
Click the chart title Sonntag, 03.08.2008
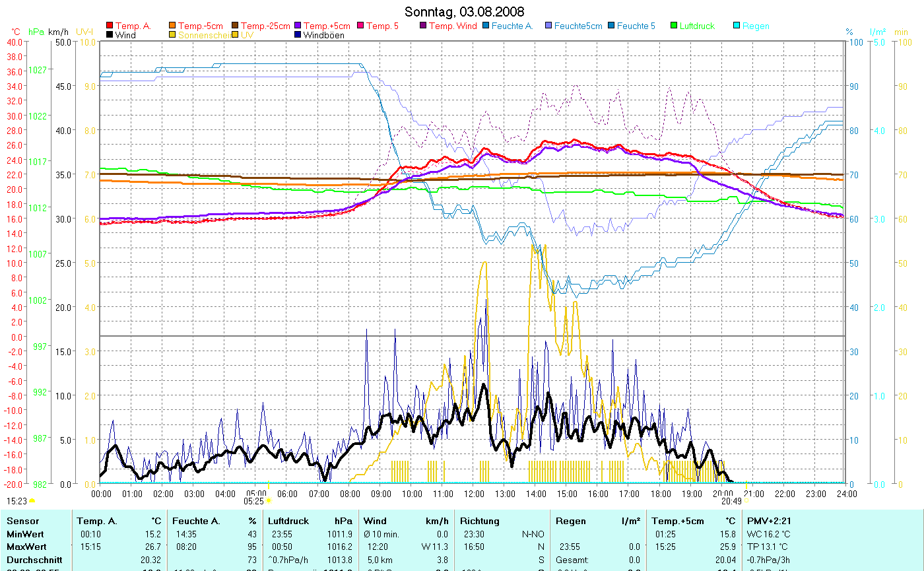coord(464,12)
